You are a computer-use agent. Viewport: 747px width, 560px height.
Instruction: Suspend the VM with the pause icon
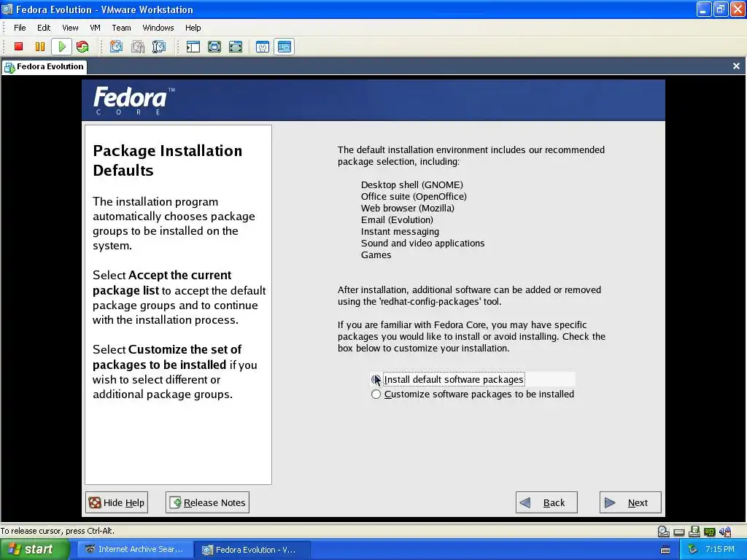click(x=40, y=46)
